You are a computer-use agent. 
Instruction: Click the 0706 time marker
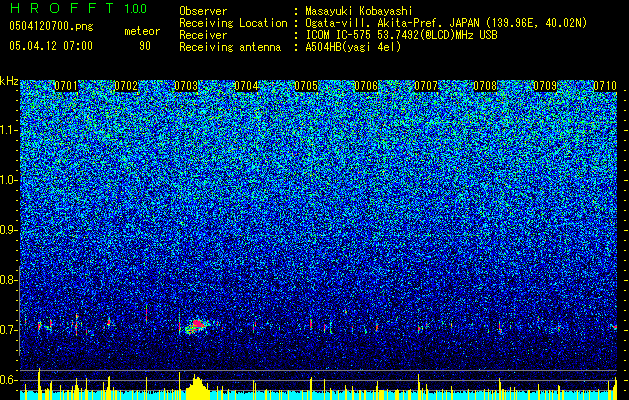tap(366, 86)
